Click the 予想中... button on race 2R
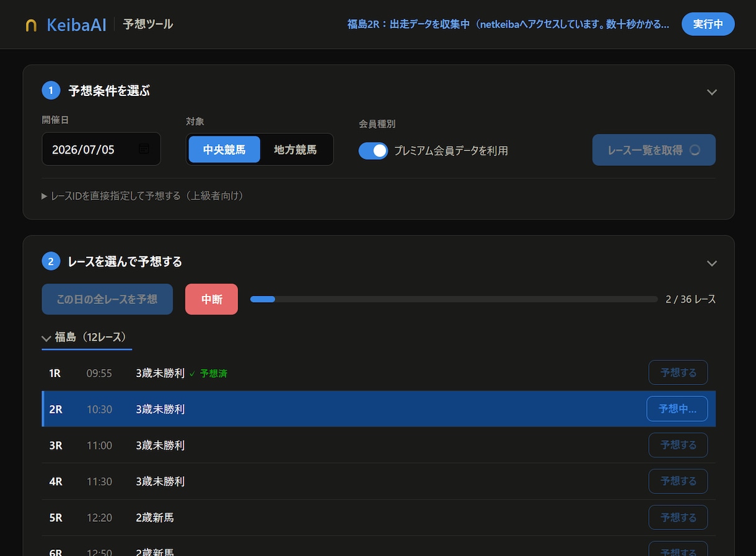 [677, 409]
